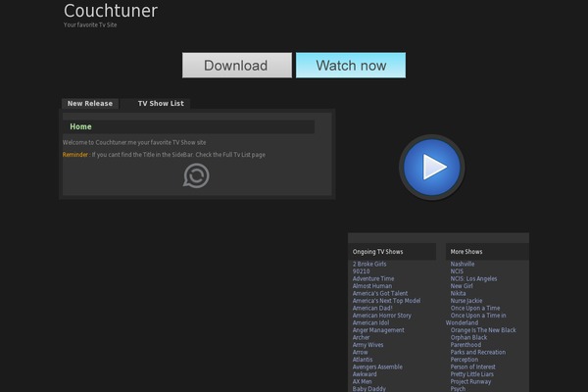Click the Home heading
Viewport: 588px width, 392px height.
(x=80, y=126)
